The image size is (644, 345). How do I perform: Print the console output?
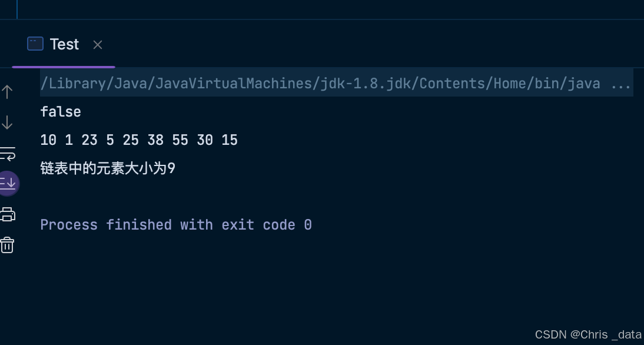point(7,214)
